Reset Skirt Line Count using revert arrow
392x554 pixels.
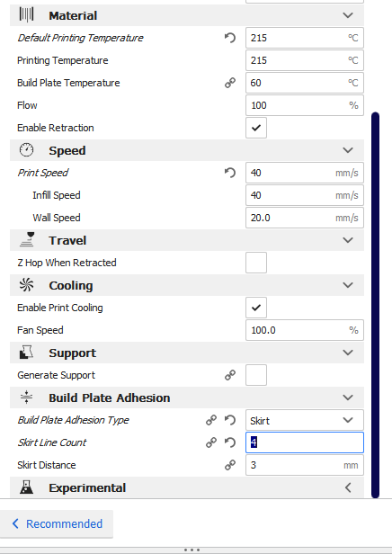(230, 442)
